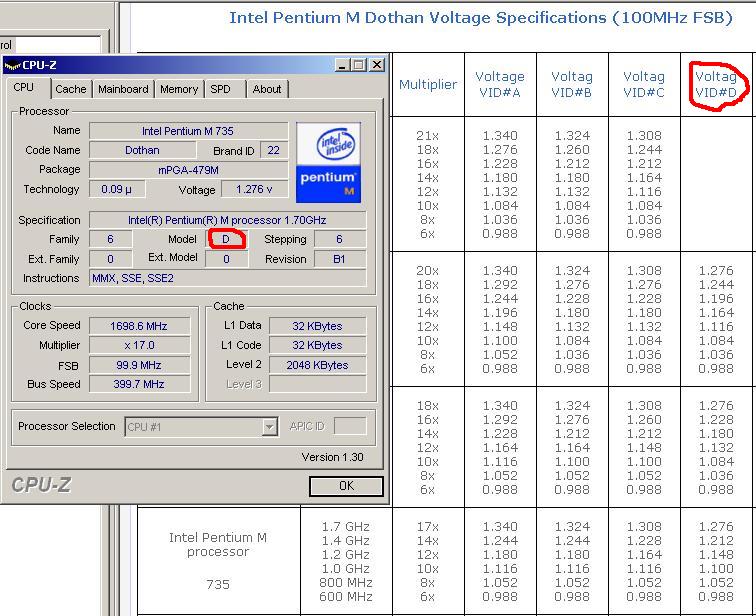Switch to the Cache tab
This screenshot has width=756, height=616.
[70, 89]
